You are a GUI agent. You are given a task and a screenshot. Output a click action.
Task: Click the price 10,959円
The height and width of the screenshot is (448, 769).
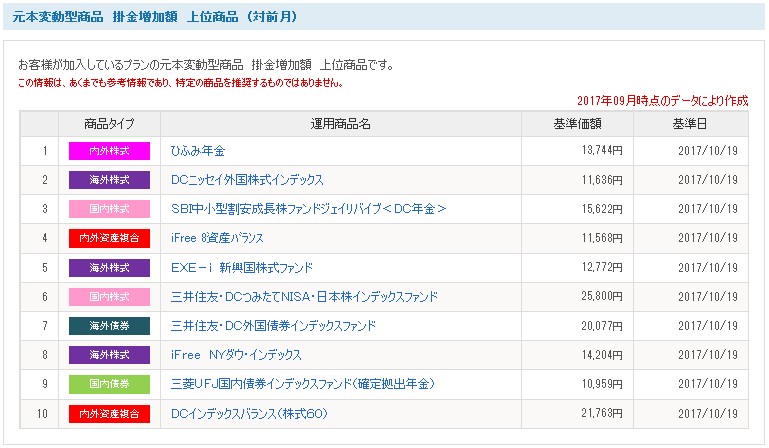coord(602,384)
